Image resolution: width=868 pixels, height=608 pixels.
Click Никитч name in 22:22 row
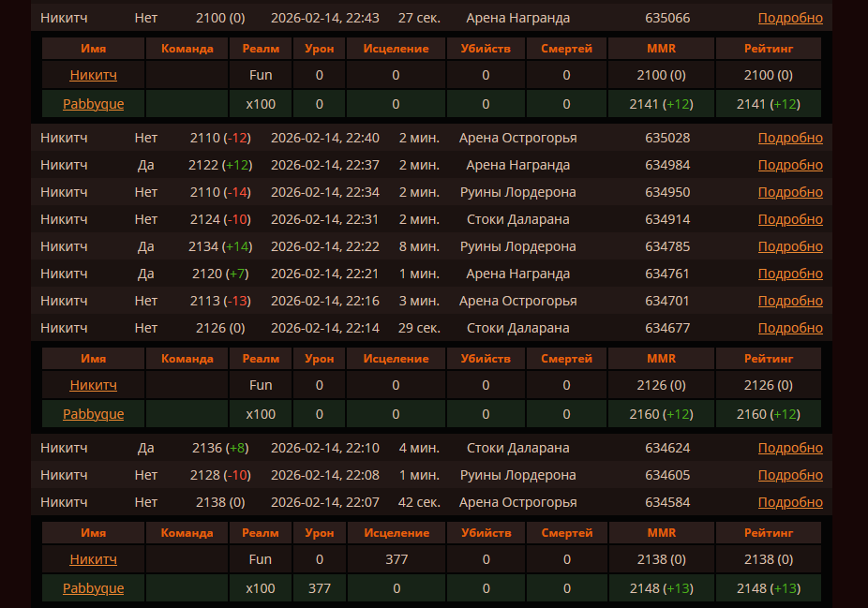coord(64,246)
